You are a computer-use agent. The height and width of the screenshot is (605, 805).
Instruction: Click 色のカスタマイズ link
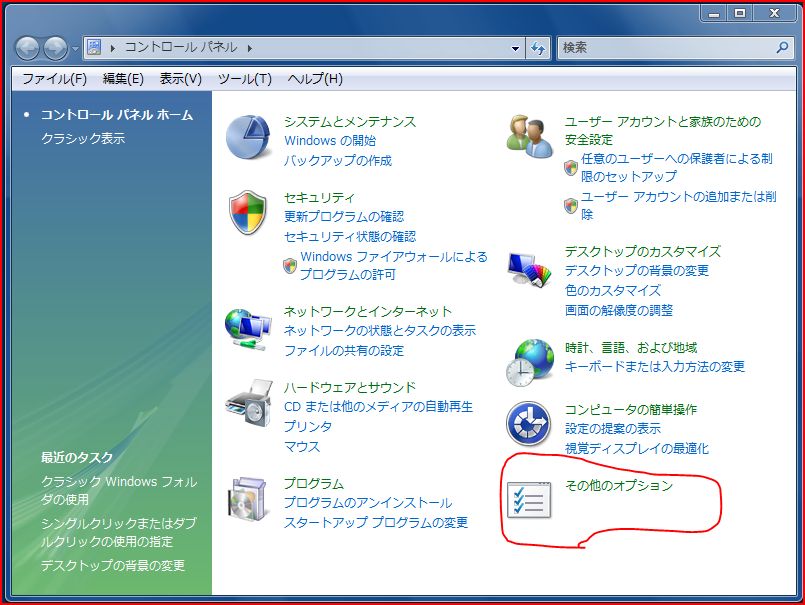pyautogui.click(x=612, y=291)
